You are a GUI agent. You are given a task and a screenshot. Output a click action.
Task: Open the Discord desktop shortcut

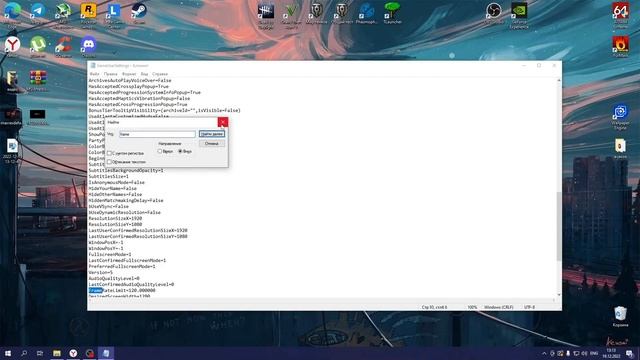(x=89, y=44)
